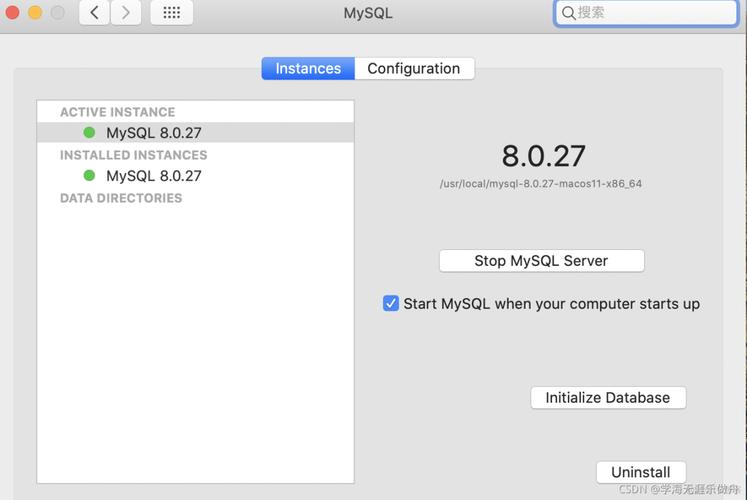Click the magnifier icon in search field
Image resolution: width=747 pixels, height=500 pixels.
[x=568, y=13]
